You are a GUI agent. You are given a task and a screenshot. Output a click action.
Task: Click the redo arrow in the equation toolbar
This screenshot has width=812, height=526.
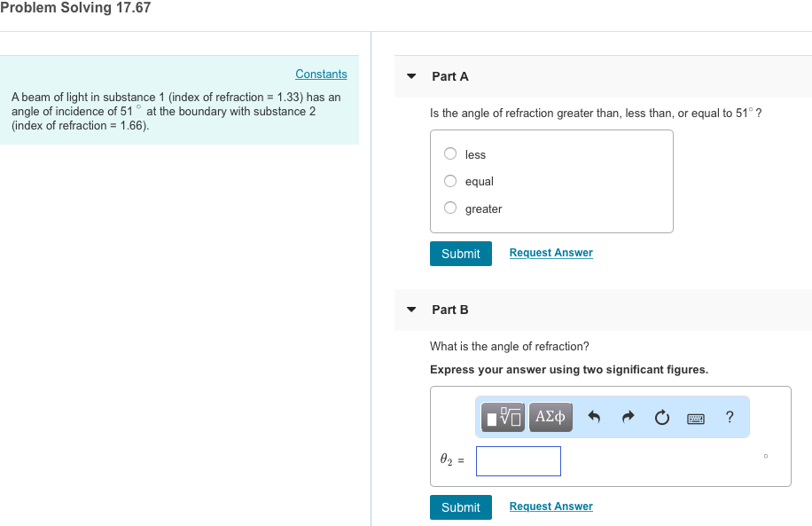click(628, 417)
